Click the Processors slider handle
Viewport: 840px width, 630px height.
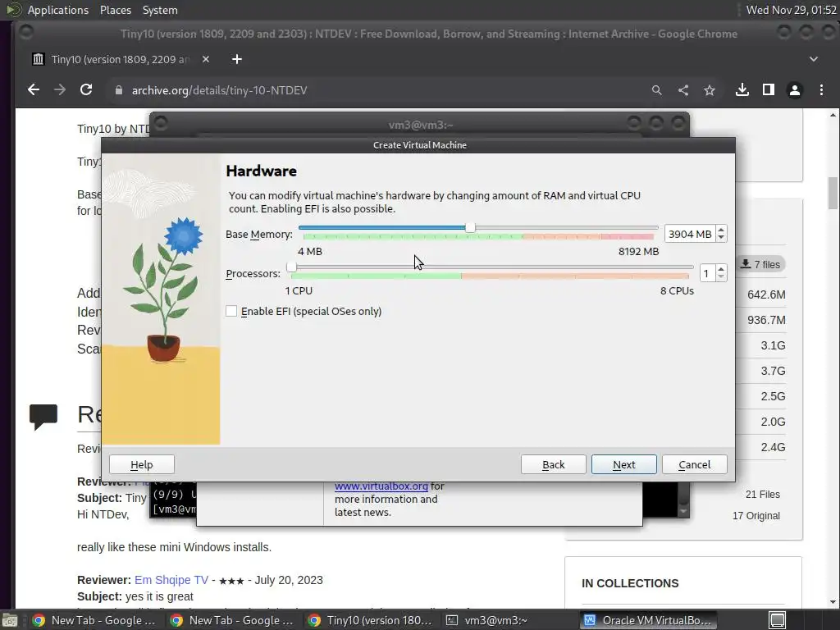click(291, 267)
